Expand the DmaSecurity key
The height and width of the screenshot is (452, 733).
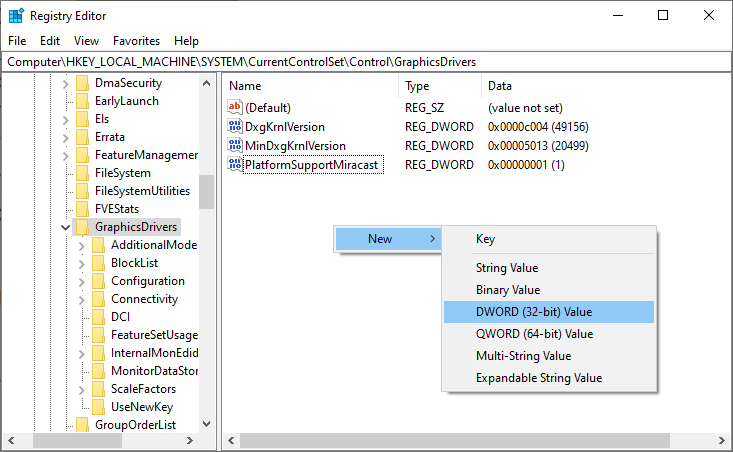(x=65, y=83)
